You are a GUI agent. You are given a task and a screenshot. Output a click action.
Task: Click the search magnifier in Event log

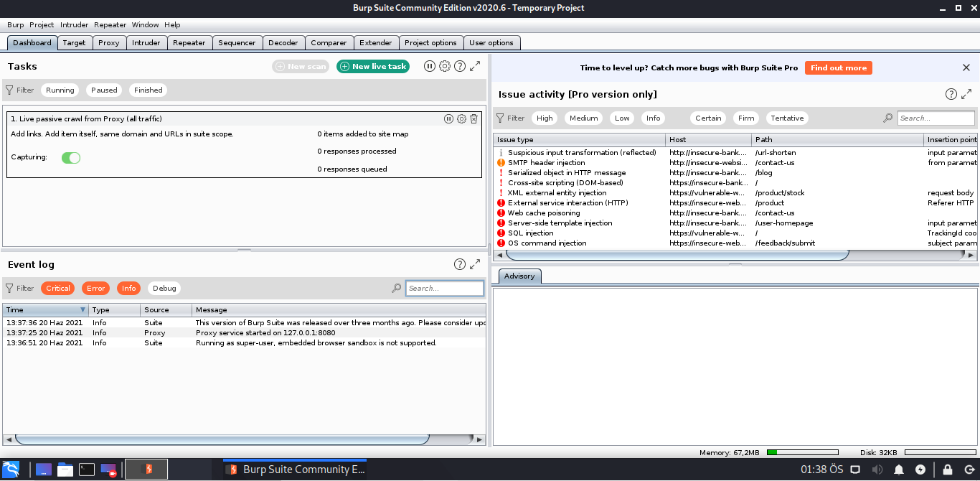pos(397,289)
